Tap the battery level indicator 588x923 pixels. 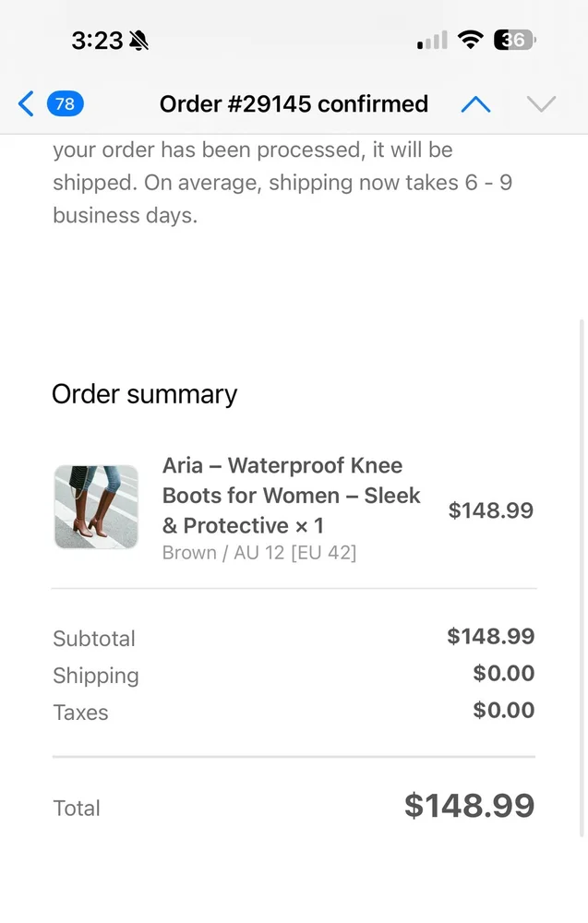(x=515, y=40)
